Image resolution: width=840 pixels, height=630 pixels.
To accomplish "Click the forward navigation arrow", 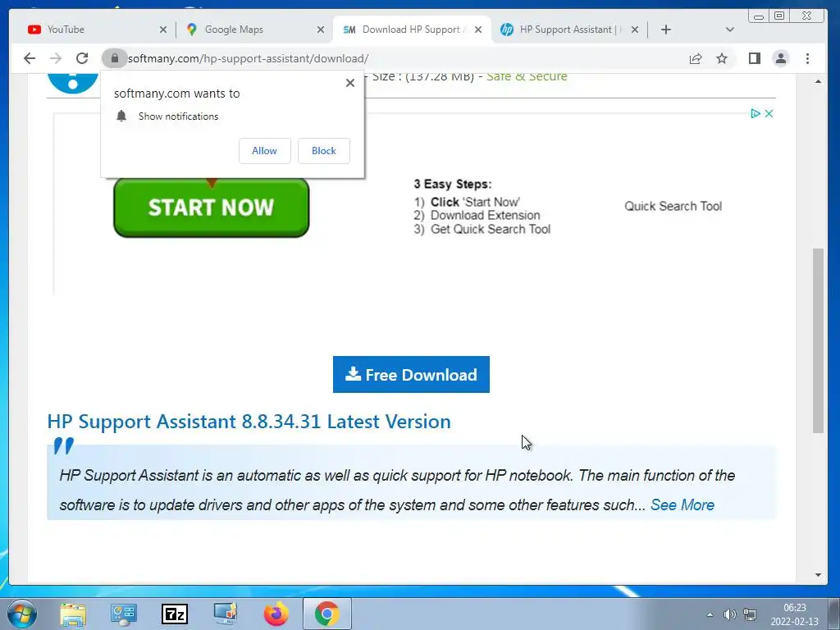I will tap(56, 58).
